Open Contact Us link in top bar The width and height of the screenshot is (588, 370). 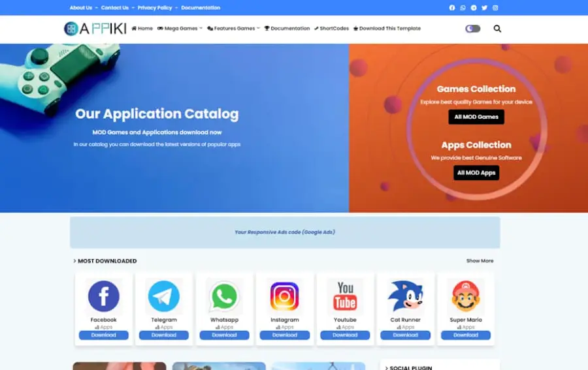click(x=115, y=7)
